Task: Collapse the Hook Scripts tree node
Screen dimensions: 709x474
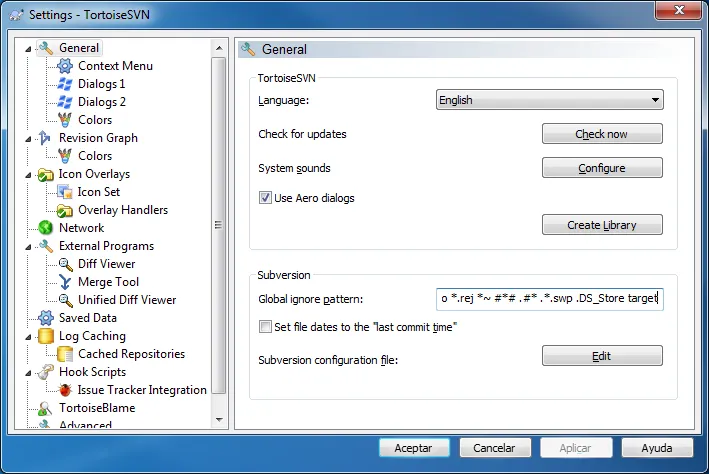Action: pyautogui.click(x=28, y=373)
